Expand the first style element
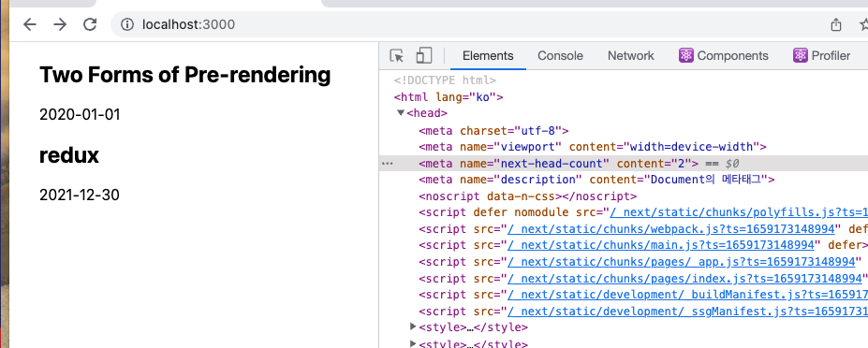Screen dimensions: 868x348 (x=412, y=327)
